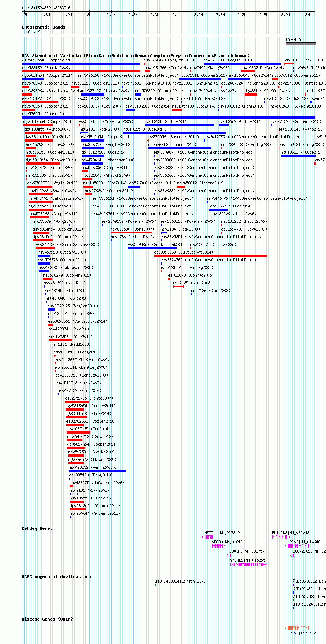Select esv275056 (Banerjee2011) complex variant label
Image resolution: width=326 pixels, height=644 pixels.
(173, 137)
